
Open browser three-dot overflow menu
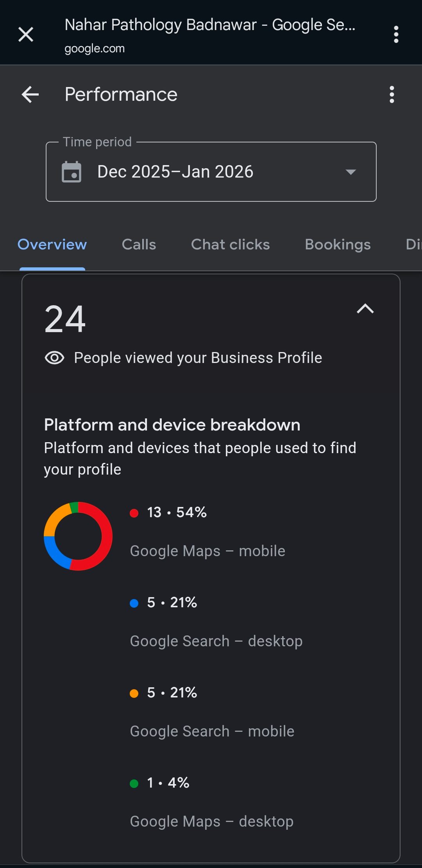[396, 34]
